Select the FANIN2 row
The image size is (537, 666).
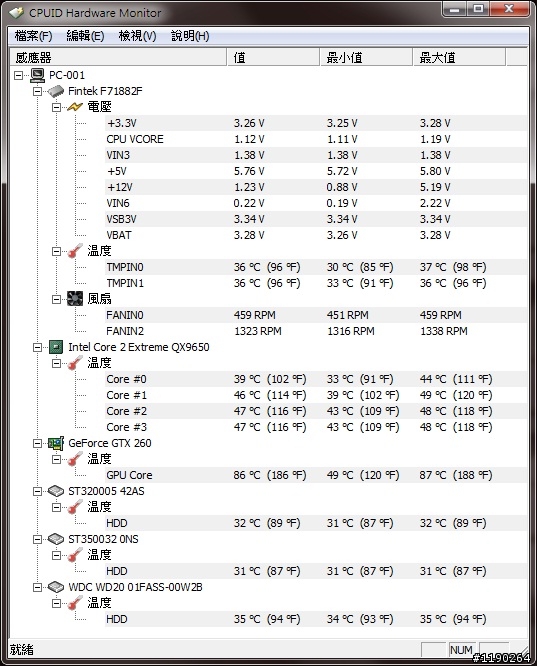(x=316, y=331)
